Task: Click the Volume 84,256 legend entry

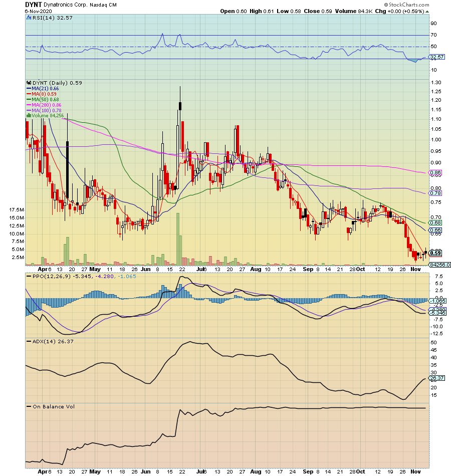Action: [48, 116]
